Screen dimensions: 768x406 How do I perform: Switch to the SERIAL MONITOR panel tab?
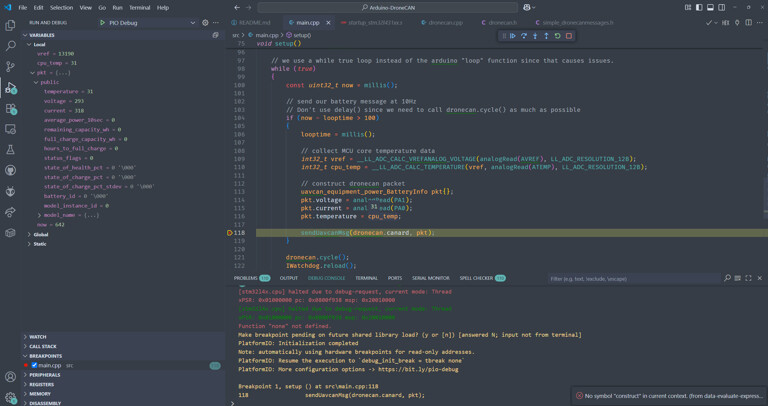point(431,278)
